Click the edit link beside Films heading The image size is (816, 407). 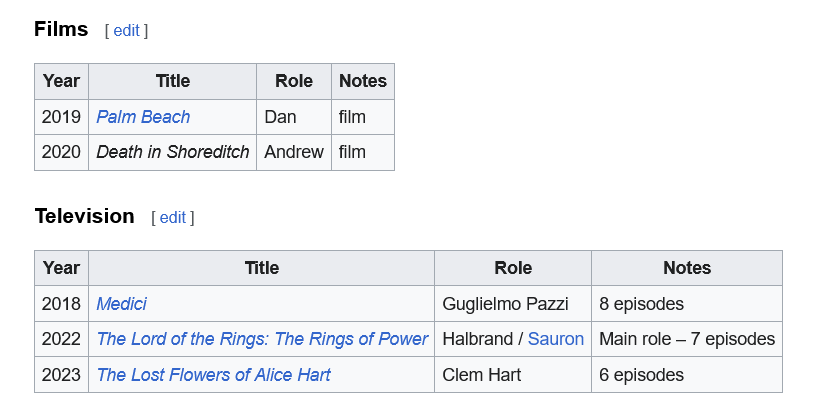[x=126, y=31]
